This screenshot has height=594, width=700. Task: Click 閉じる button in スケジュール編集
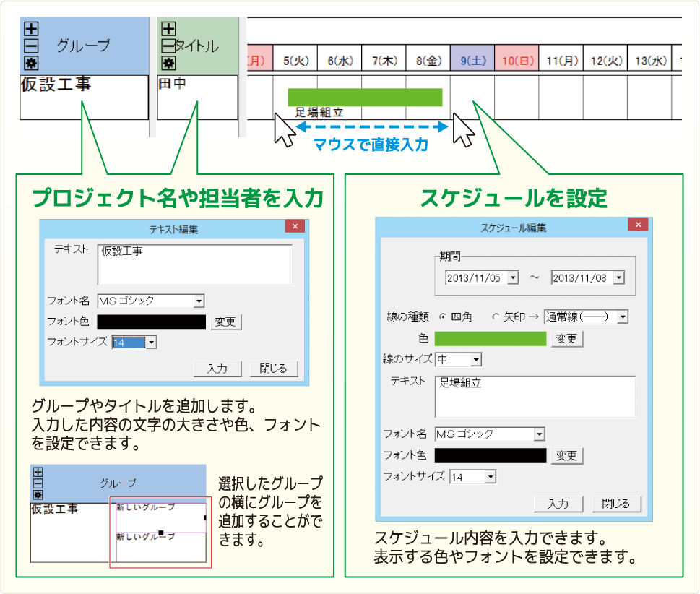click(x=616, y=504)
